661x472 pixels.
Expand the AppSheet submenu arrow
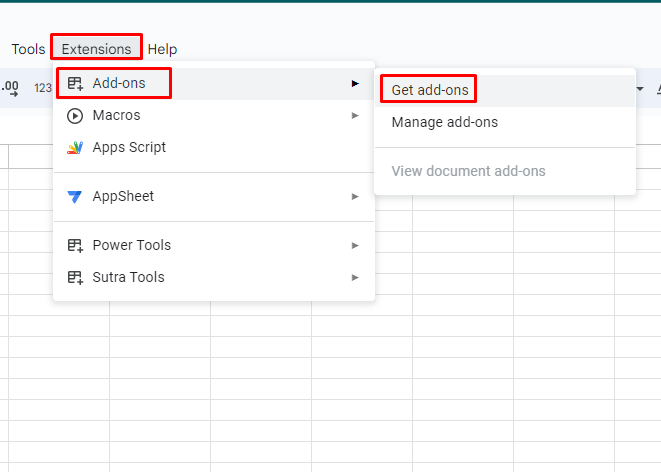355,196
